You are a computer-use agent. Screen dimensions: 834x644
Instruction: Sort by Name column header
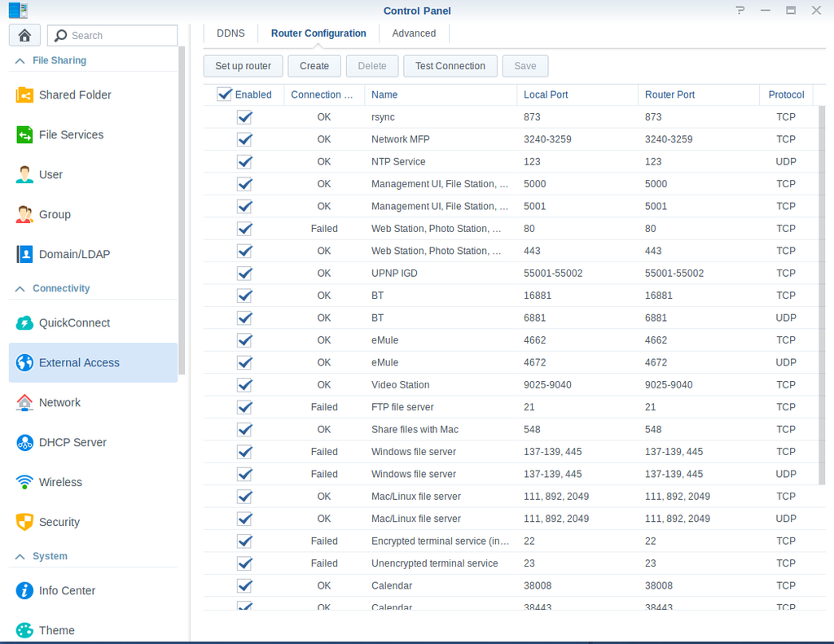point(441,94)
